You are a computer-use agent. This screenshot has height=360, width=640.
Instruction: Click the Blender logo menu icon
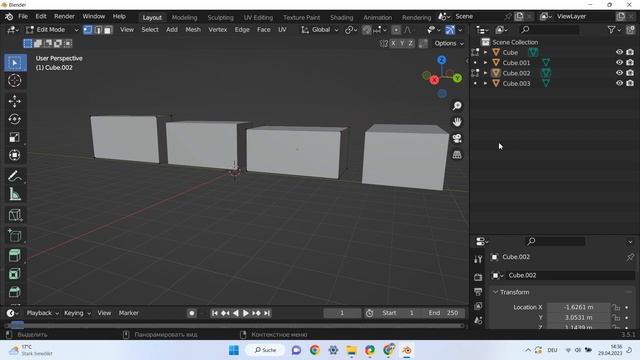pyautogui.click(x=9, y=17)
